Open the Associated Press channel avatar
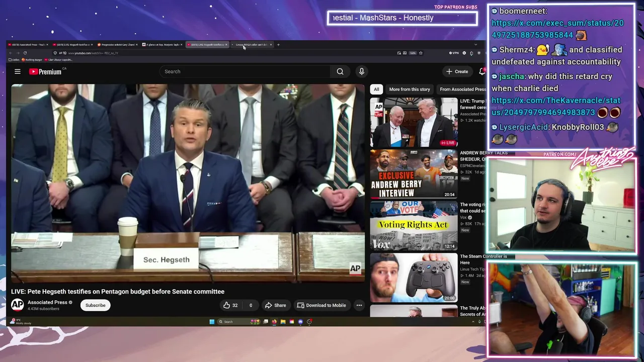 coord(18,305)
